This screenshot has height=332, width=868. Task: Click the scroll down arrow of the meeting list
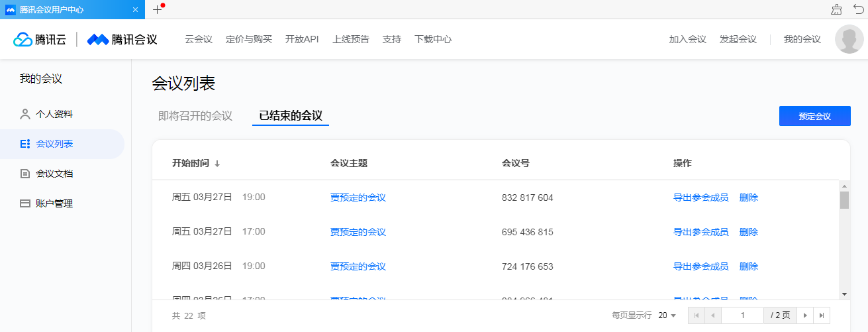point(844,294)
